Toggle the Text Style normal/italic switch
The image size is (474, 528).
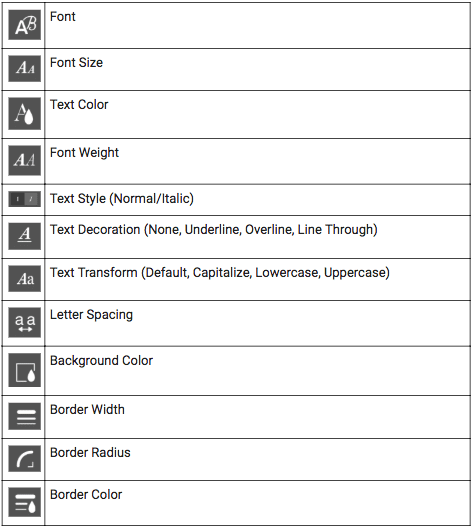pyautogui.click(x=25, y=199)
